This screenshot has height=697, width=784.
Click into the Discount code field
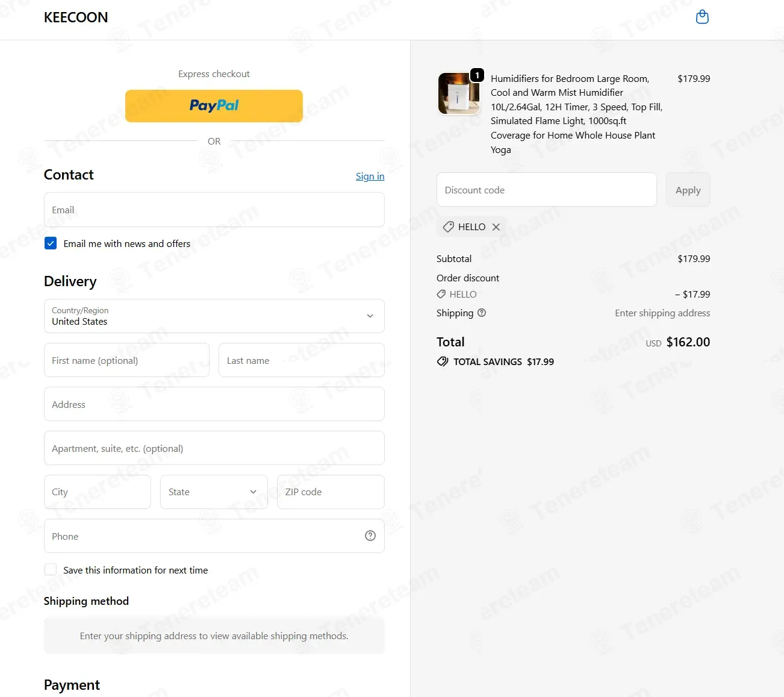(x=547, y=190)
